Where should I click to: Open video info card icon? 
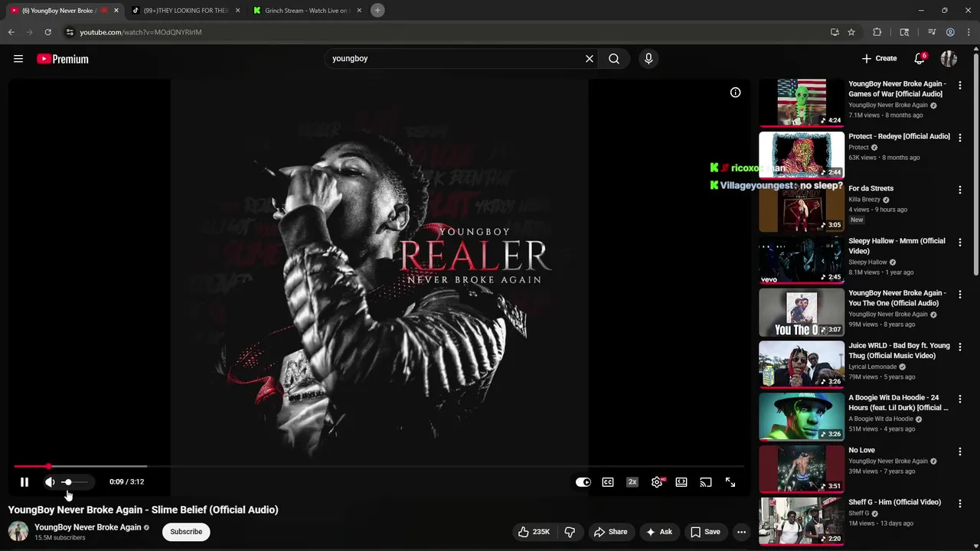tap(735, 93)
